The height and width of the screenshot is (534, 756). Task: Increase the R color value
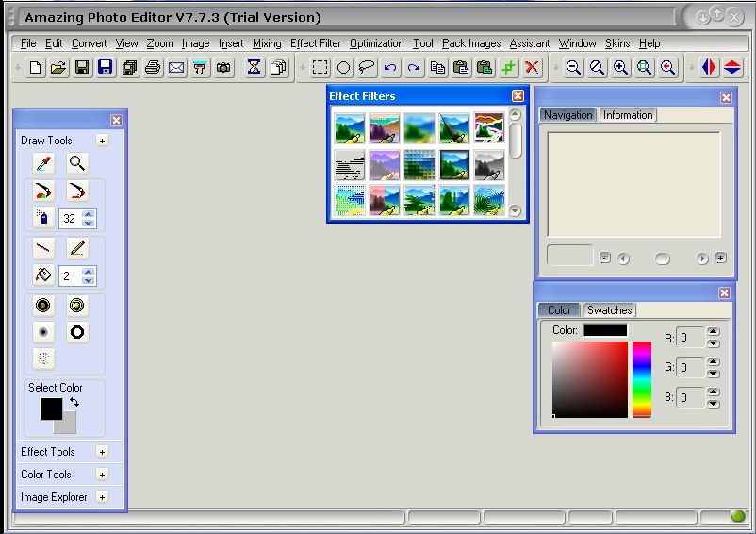coord(713,332)
